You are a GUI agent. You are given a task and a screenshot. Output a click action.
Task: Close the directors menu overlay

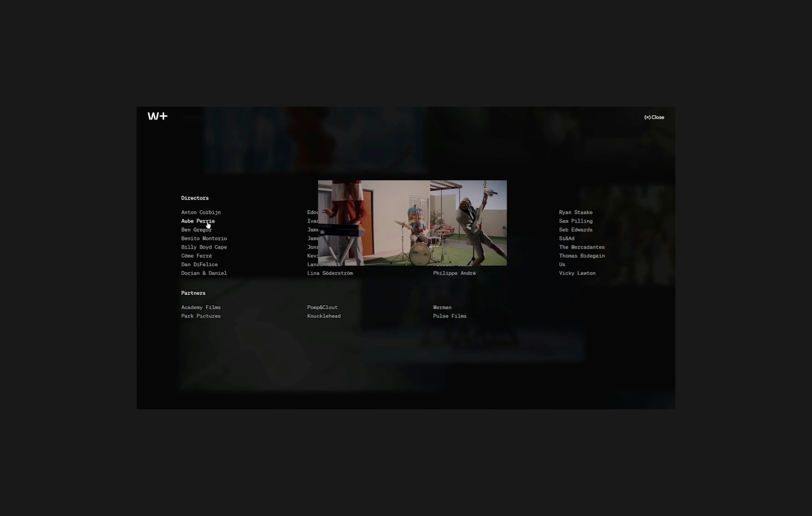(654, 117)
